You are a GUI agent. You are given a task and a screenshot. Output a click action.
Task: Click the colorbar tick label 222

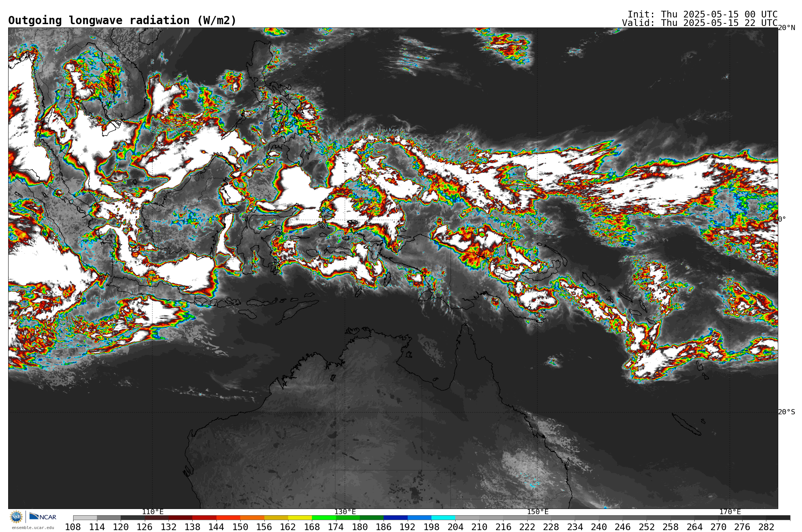(527, 527)
